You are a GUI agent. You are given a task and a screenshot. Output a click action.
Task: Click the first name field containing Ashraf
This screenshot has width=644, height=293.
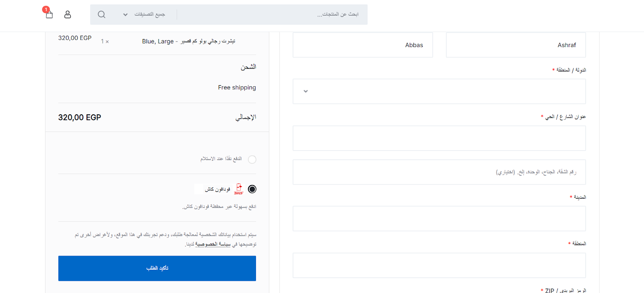(x=516, y=45)
